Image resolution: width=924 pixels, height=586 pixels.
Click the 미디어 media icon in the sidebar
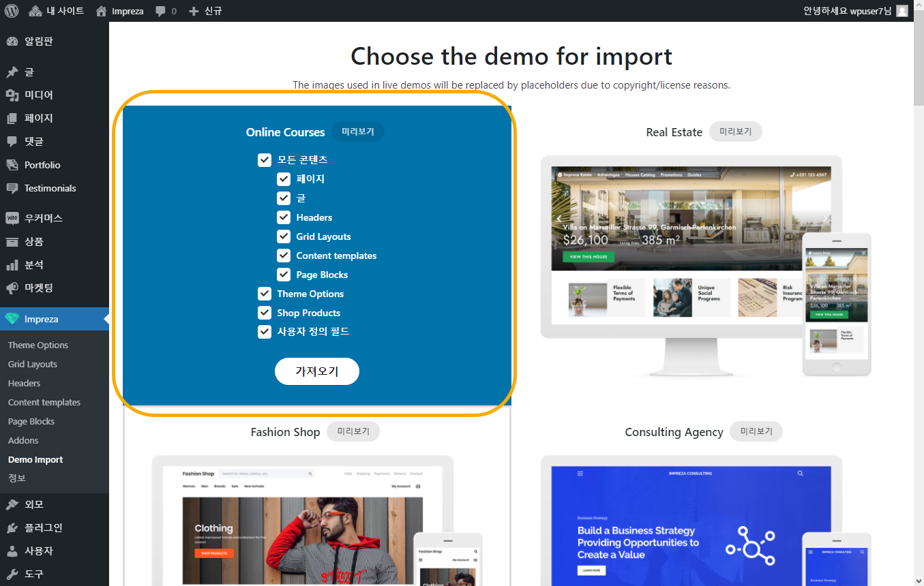(12, 95)
